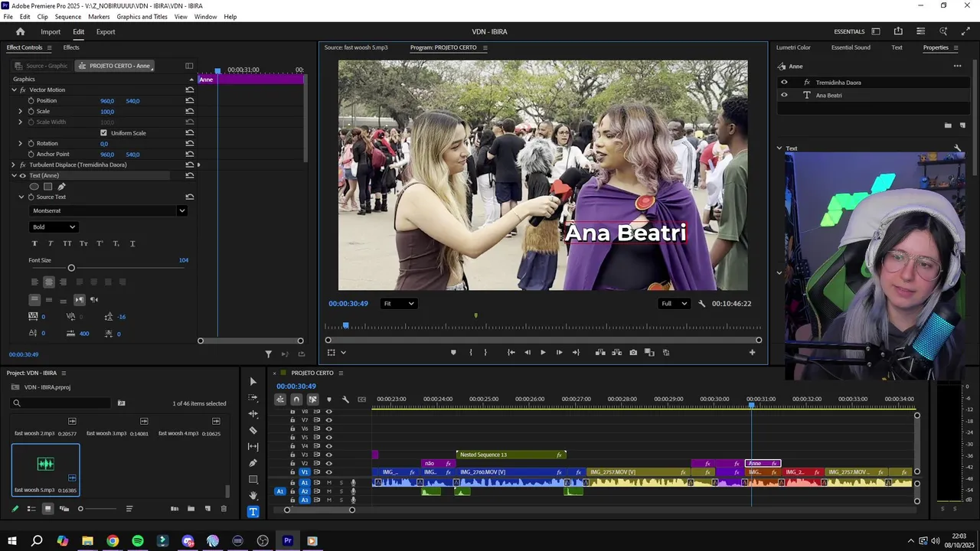The height and width of the screenshot is (551, 980).
Task: Switch to the Lumetri Color tab
Action: point(793,47)
